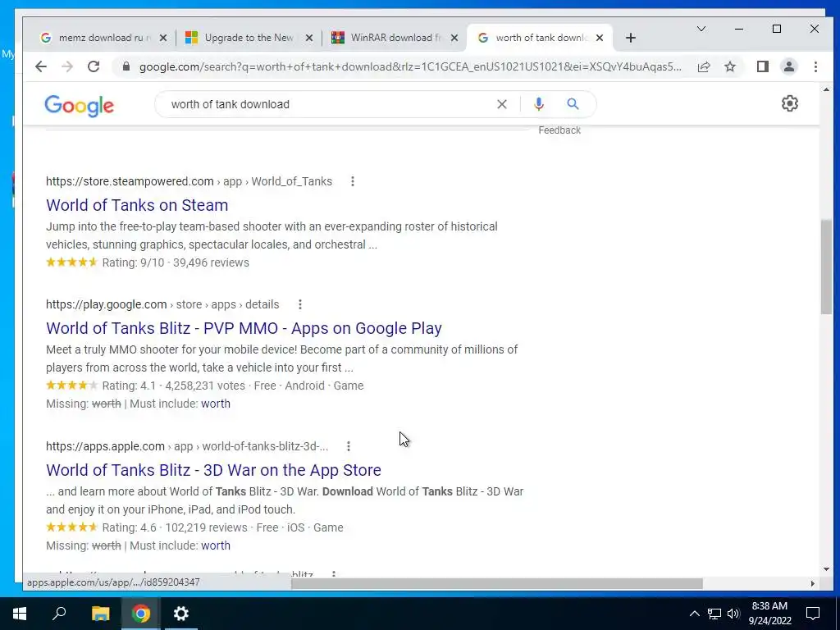This screenshot has height=630, width=840.
Task: Open more options for Steam result
Action: coord(353,181)
